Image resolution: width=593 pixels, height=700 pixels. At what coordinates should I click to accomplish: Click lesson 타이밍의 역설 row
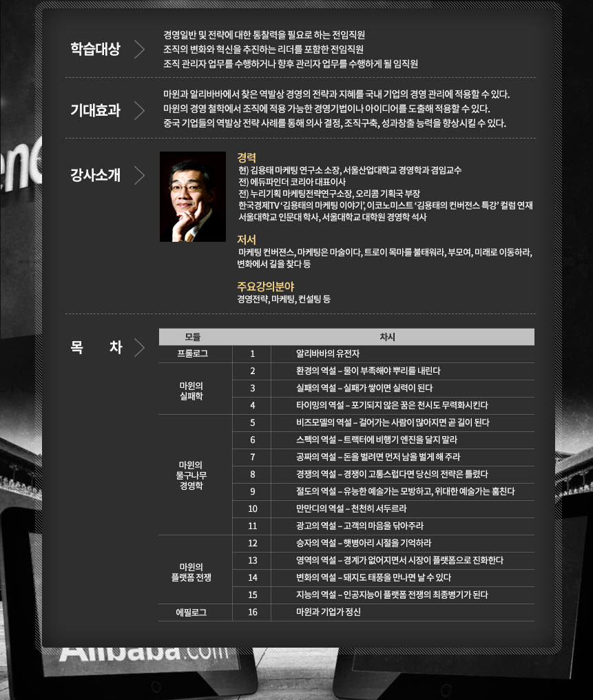pos(384,405)
